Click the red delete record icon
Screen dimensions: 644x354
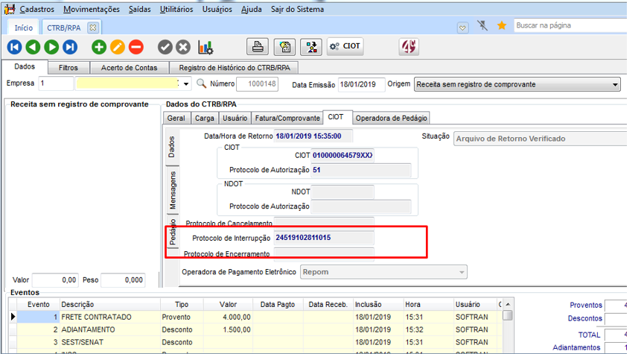tap(136, 47)
